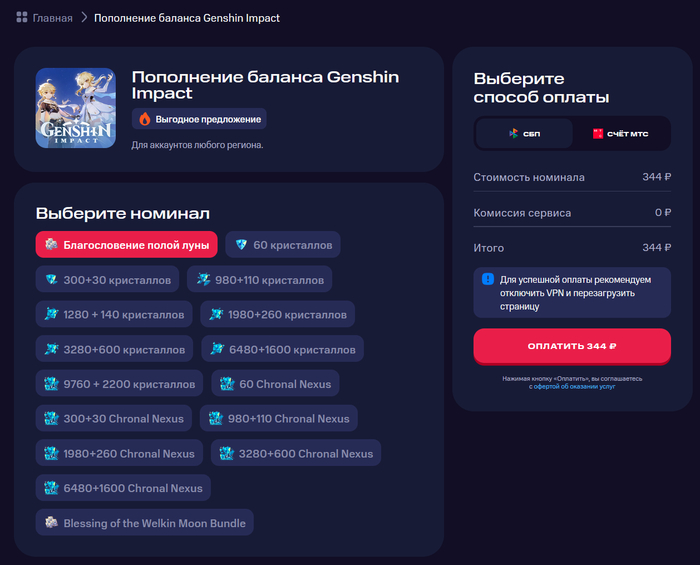700x565 pixels.
Task: Open the оферта об оказании услуг link
Action: (x=574, y=386)
